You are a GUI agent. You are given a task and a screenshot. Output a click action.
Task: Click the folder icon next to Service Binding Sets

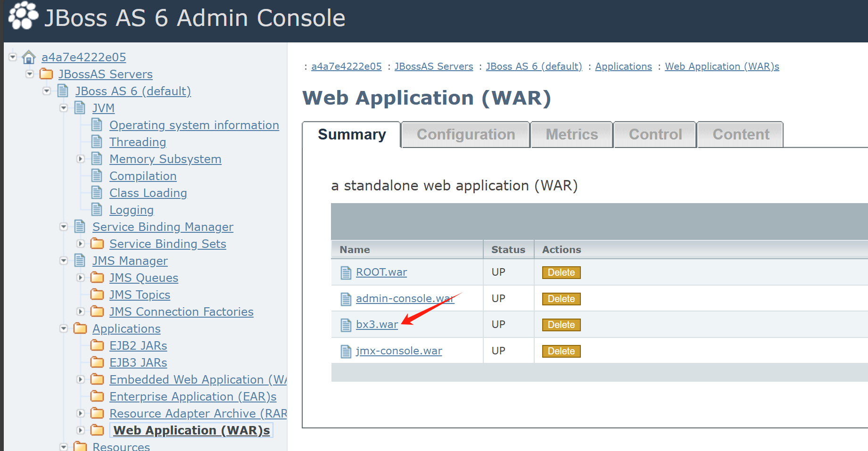tap(97, 244)
